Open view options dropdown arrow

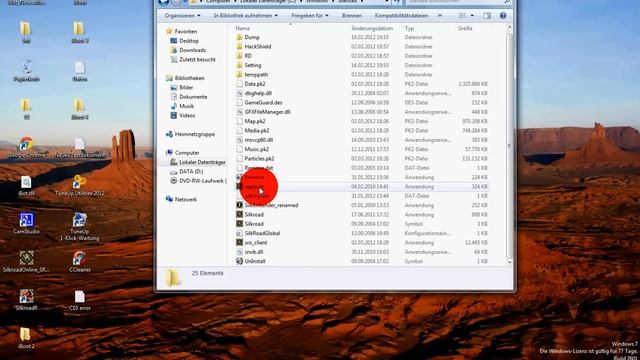(472, 16)
